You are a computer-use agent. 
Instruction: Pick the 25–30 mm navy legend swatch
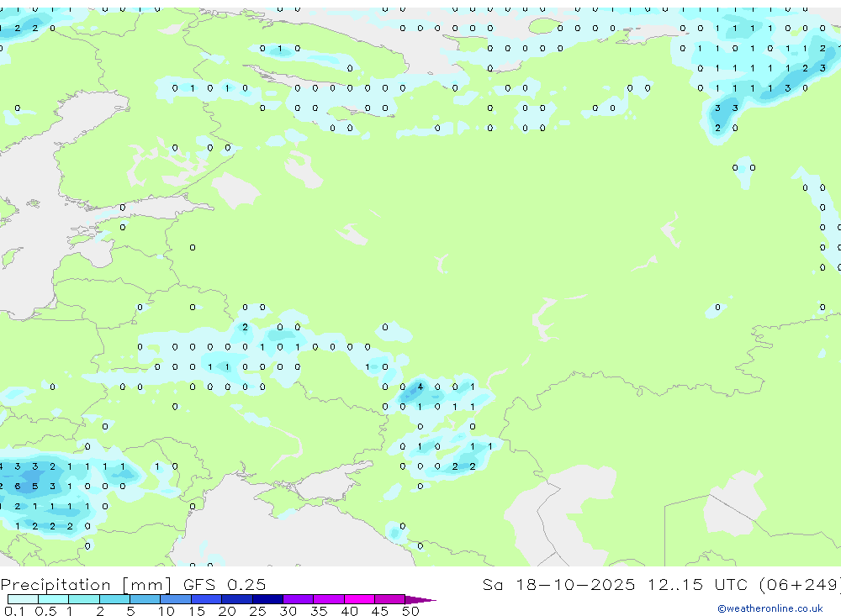pyautogui.click(x=267, y=599)
